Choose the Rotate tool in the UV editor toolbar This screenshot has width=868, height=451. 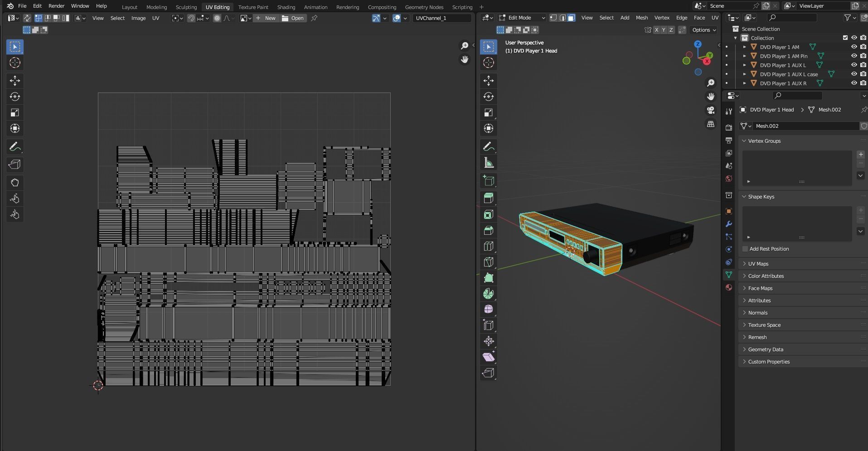15,97
